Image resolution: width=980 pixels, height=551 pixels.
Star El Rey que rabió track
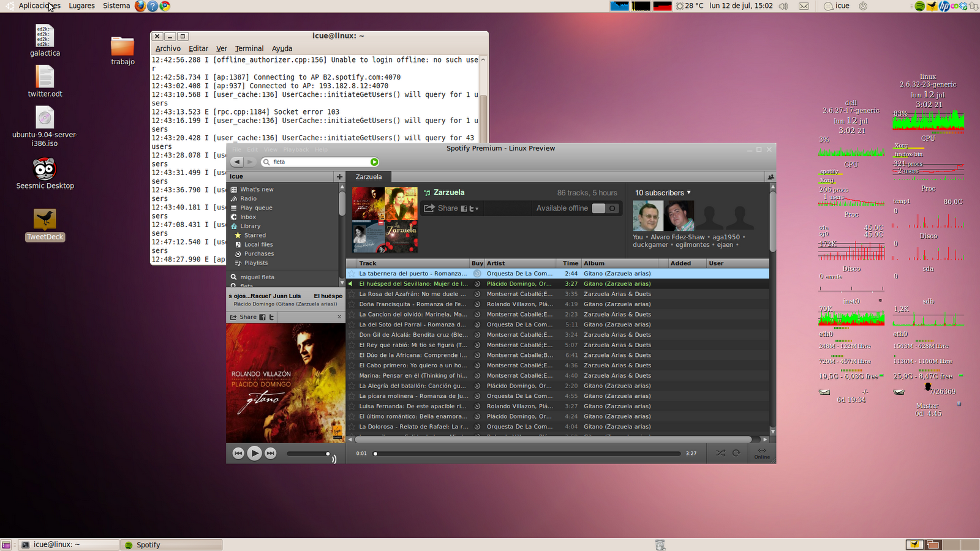click(352, 345)
